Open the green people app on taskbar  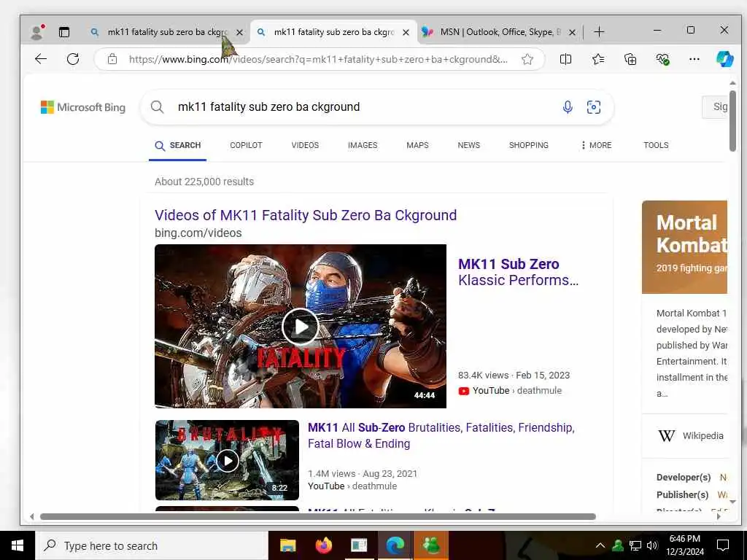(430, 545)
